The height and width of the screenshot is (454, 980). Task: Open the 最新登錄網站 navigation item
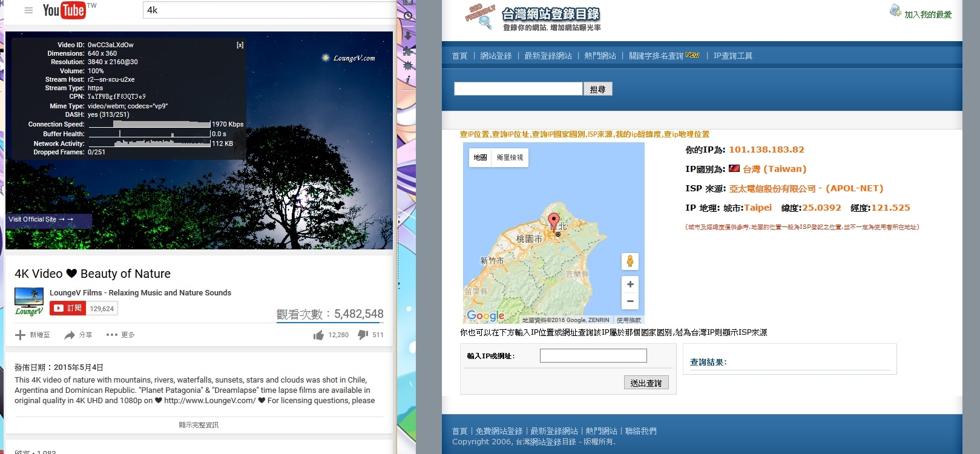click(x=548, y=56)
